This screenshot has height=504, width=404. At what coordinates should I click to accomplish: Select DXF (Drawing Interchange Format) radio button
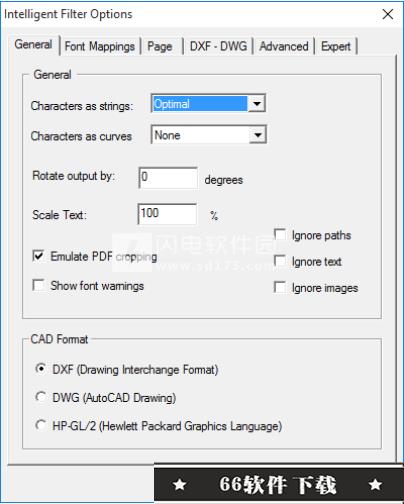coord(41,369)
